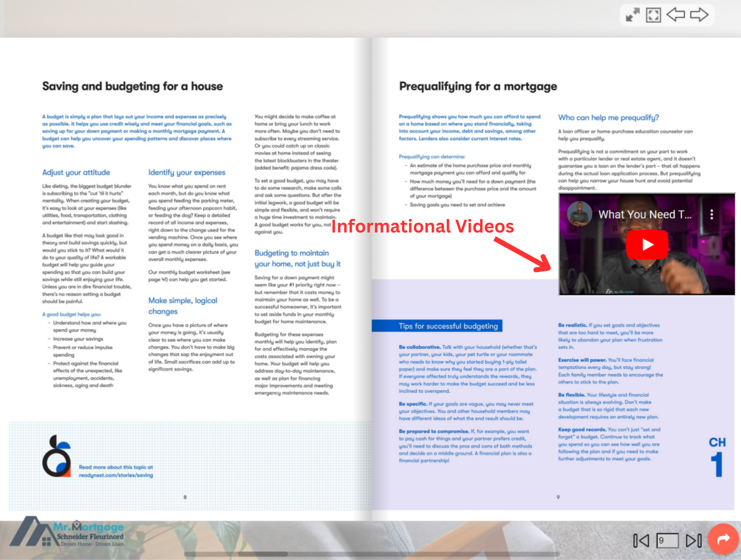
Task: Click the "Be flexible." tip text
Action: coord(572,395)
